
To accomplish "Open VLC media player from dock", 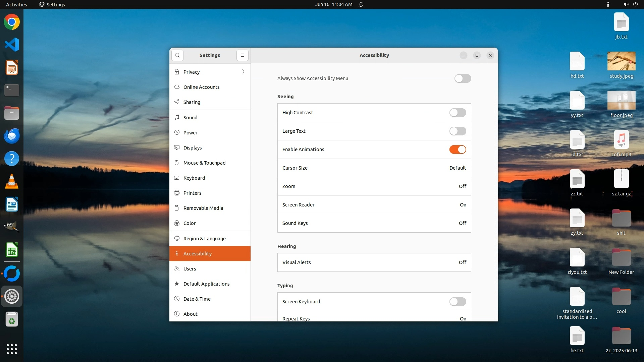I will pos(12,182).
